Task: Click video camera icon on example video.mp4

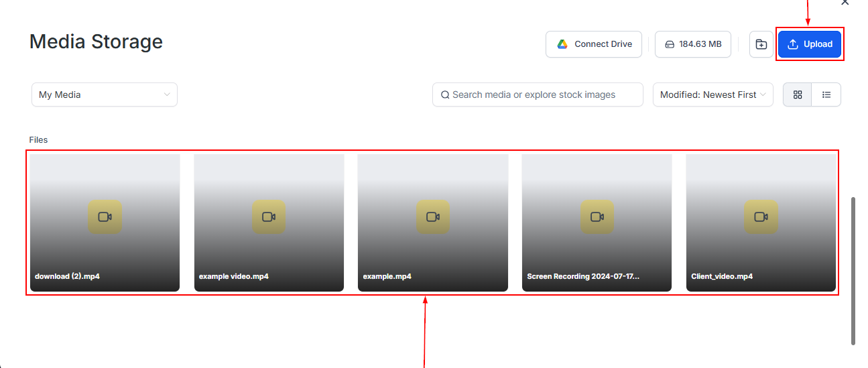Action: coord(269,217)
